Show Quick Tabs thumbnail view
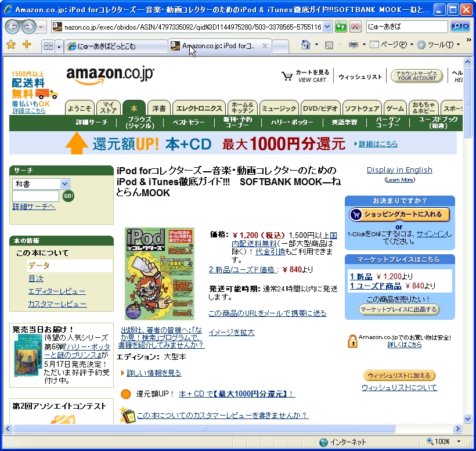 click(48, 46)
